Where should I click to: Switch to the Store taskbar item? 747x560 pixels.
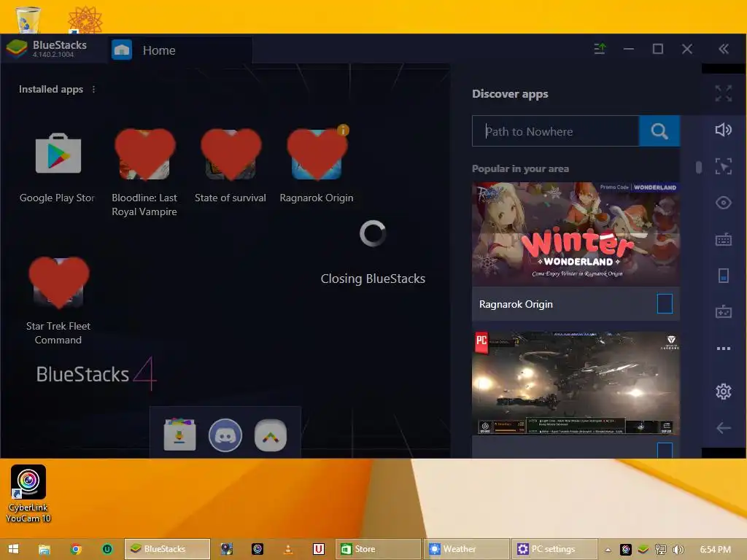click(x=379, y=549)
